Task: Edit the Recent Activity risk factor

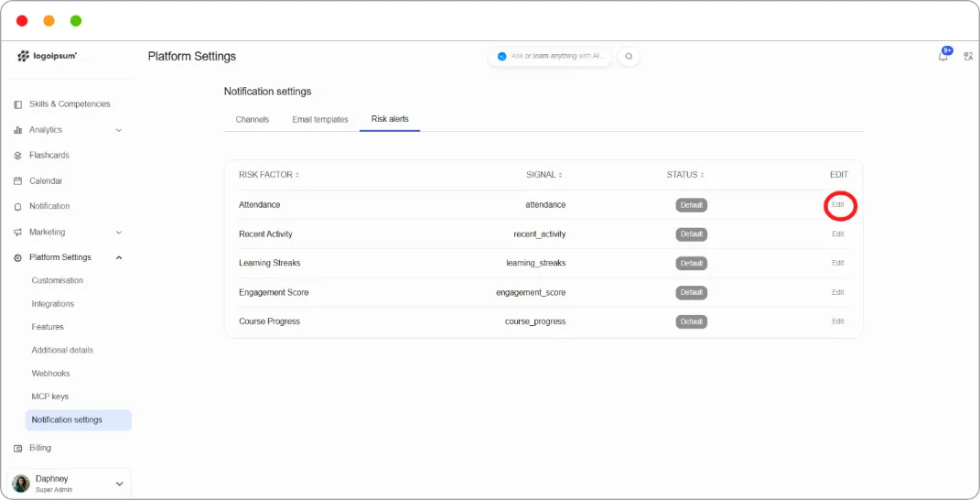Action: click(837, 234)
